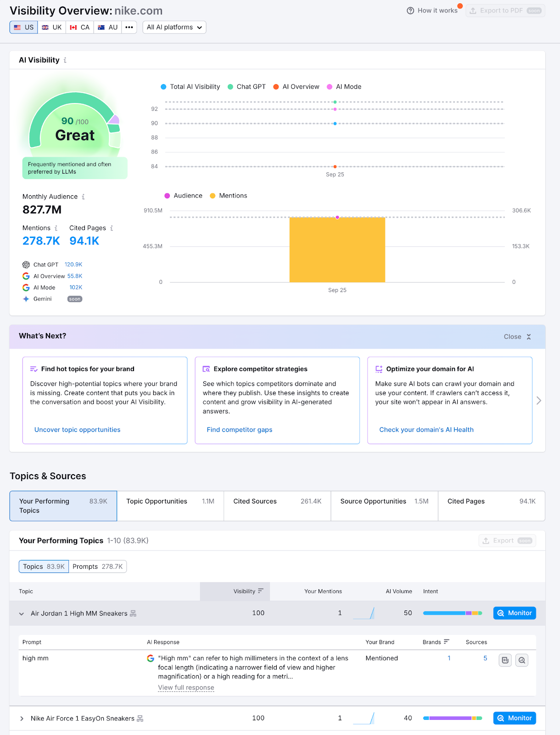Collapse the Air Jordan 1 High MM Sneakers row
Image resolution: width=560 pixels, height=735 pixels.
[22, 614]
